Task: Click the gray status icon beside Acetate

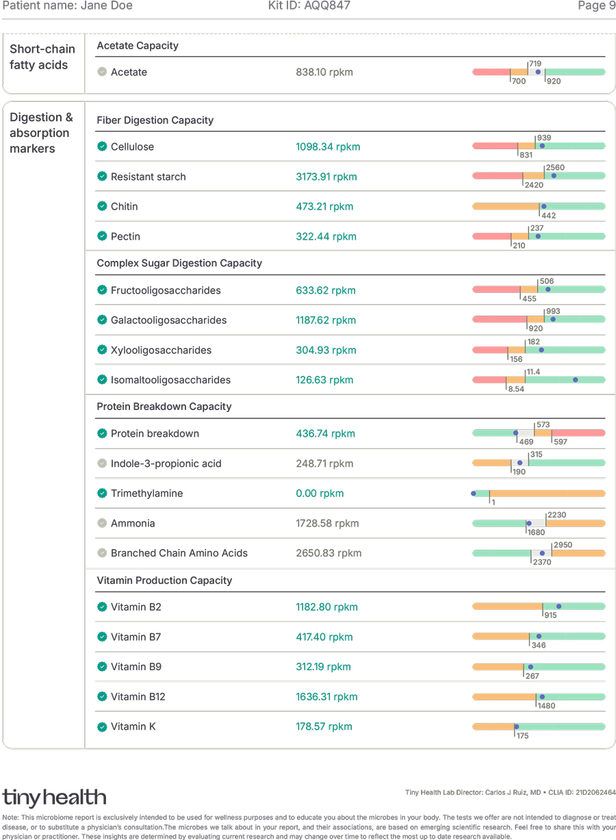Action: point(102,72)
